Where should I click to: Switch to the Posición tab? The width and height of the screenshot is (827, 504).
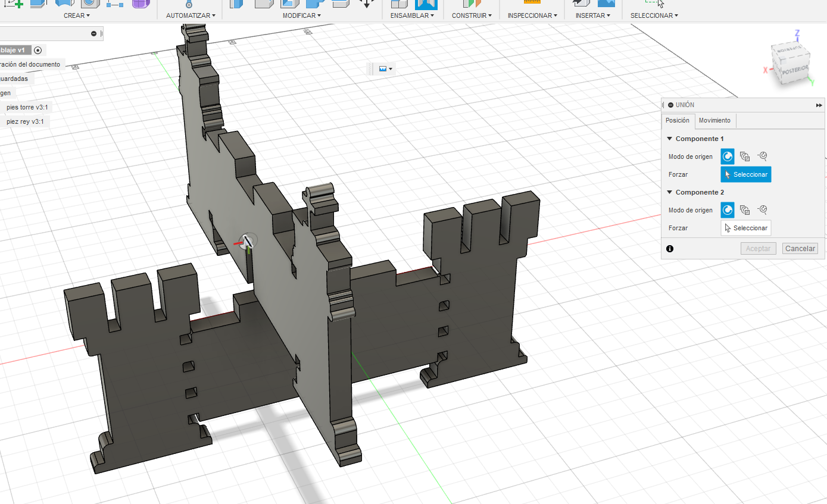click(x=678, y=120)
